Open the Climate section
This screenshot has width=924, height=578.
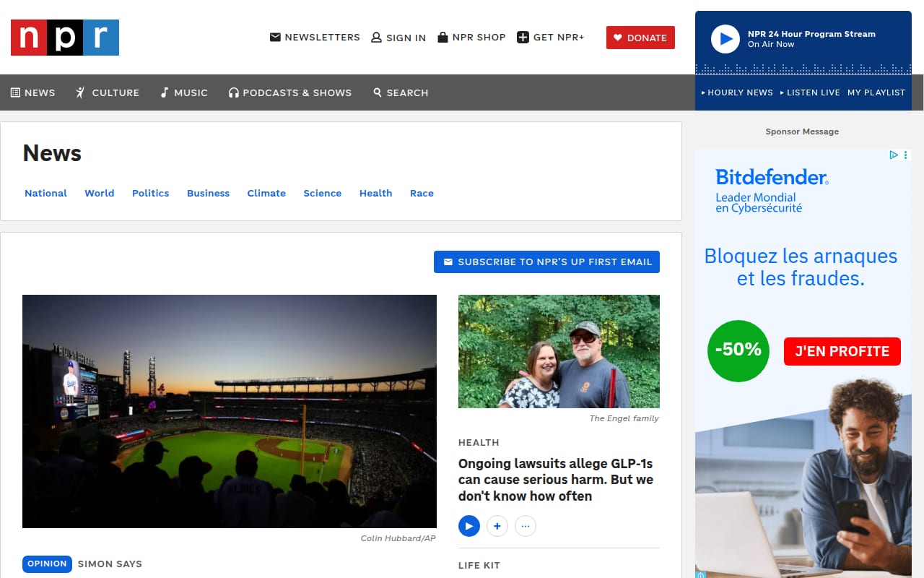pyautogui.click(x=266, y=193)
